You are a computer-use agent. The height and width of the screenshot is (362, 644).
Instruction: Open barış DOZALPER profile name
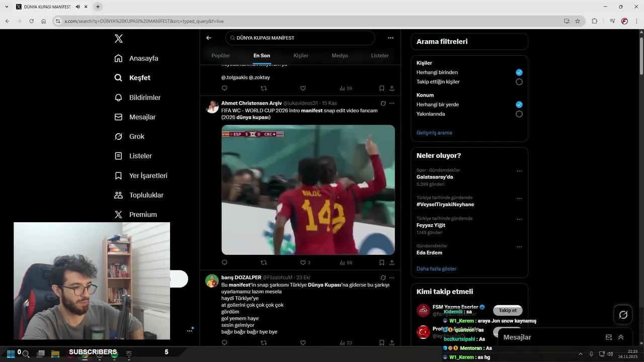pos(241,278)
